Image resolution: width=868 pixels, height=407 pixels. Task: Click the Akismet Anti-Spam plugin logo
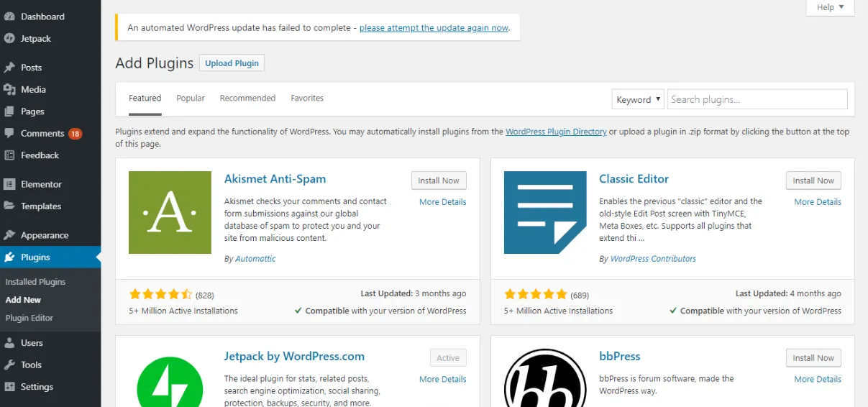[170, 212]
